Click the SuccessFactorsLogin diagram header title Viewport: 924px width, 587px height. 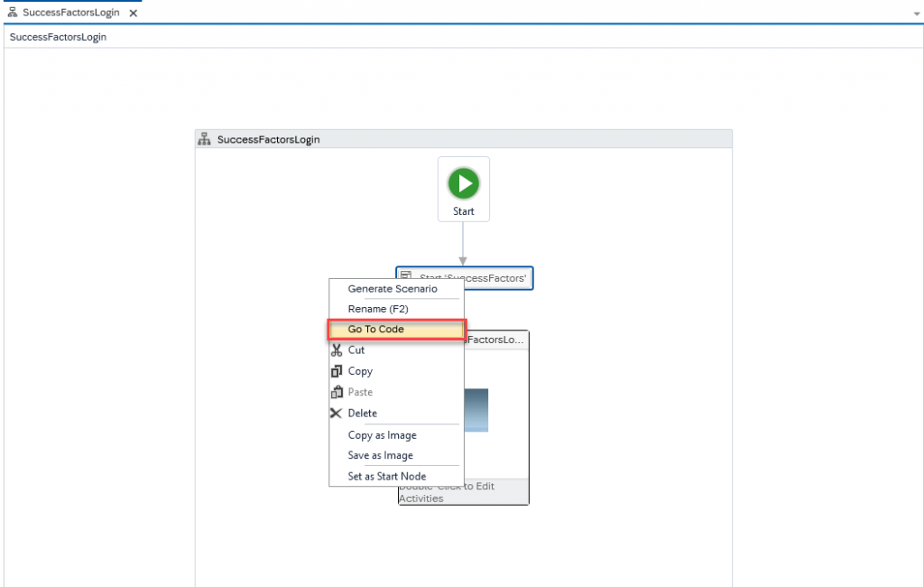point(269,139)
